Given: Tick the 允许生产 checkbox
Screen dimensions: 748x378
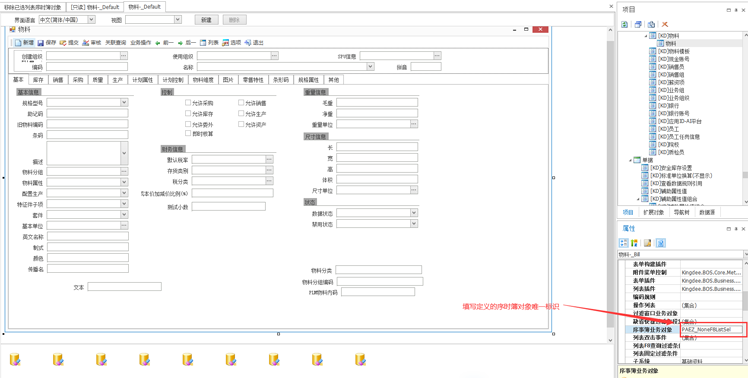Looking at the screenshot, I should click(x=241, y=114).
